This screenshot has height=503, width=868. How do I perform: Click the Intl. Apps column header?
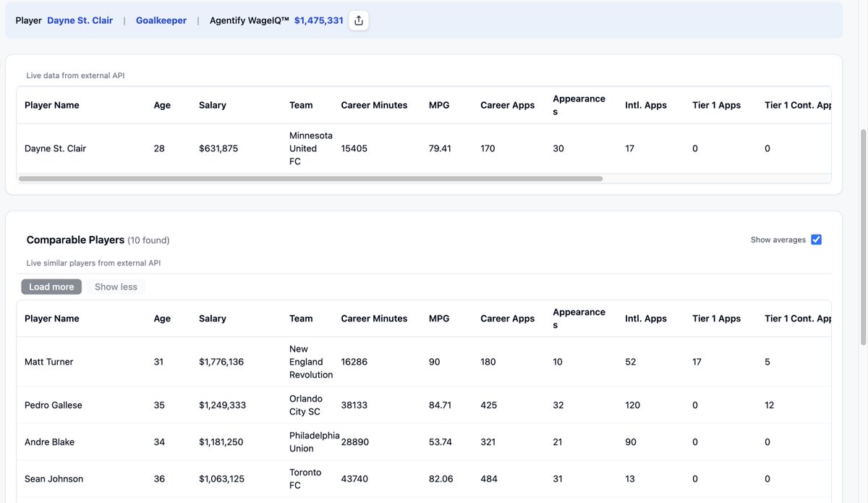(x=646, y=318)
